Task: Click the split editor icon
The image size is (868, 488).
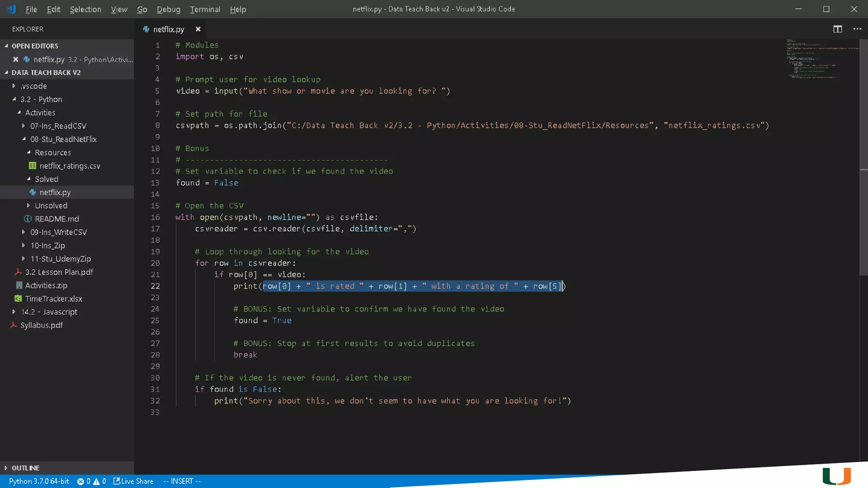Action: (837, 29)
